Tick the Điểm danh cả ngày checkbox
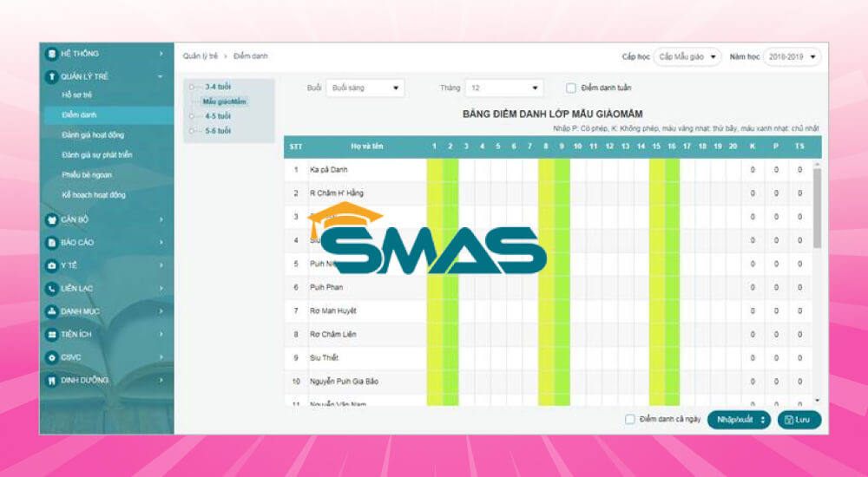 click(629, 420)
